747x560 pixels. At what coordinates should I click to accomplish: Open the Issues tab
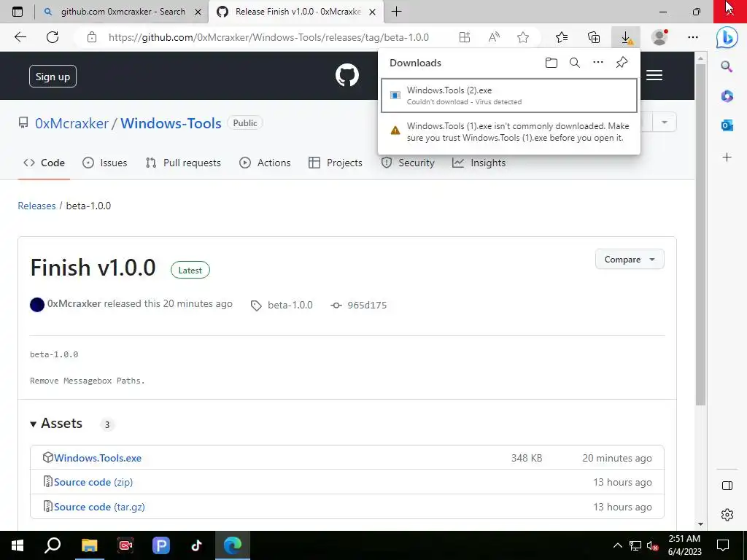(x=105, y=163)
